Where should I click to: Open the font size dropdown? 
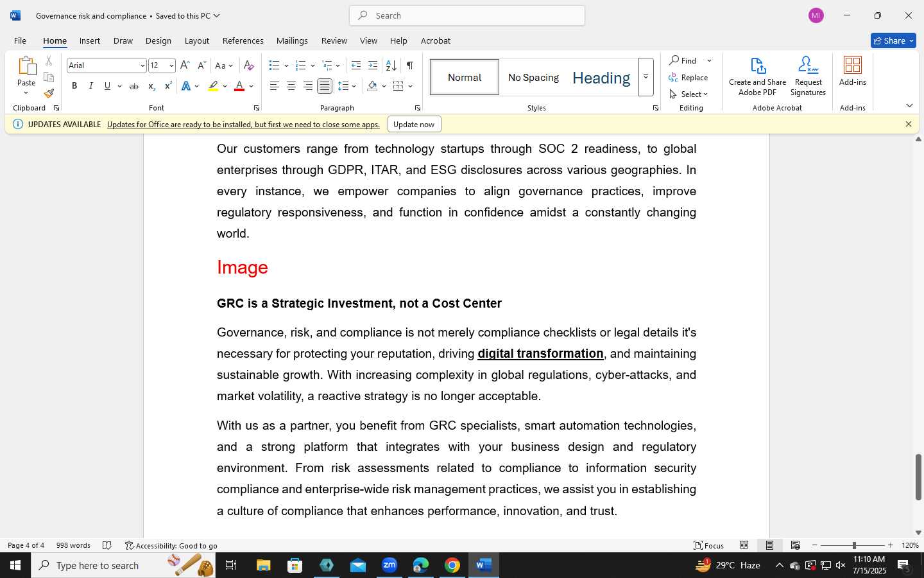tap(171, 66)
